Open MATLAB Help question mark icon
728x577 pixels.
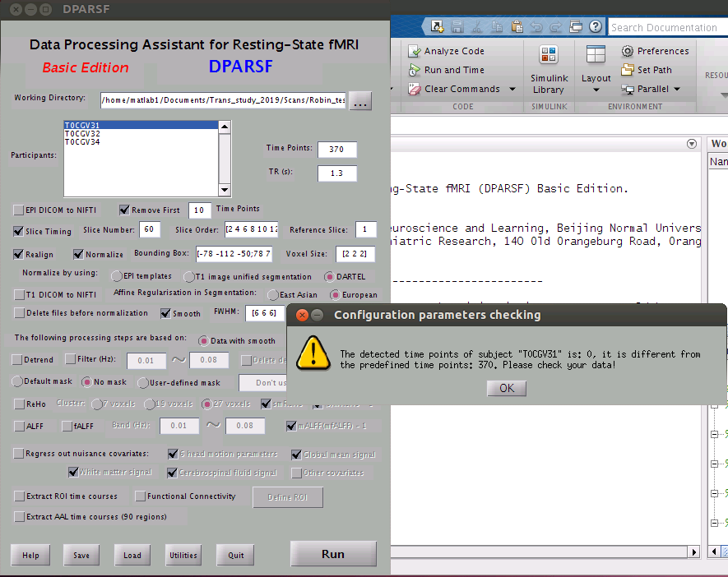596,26
